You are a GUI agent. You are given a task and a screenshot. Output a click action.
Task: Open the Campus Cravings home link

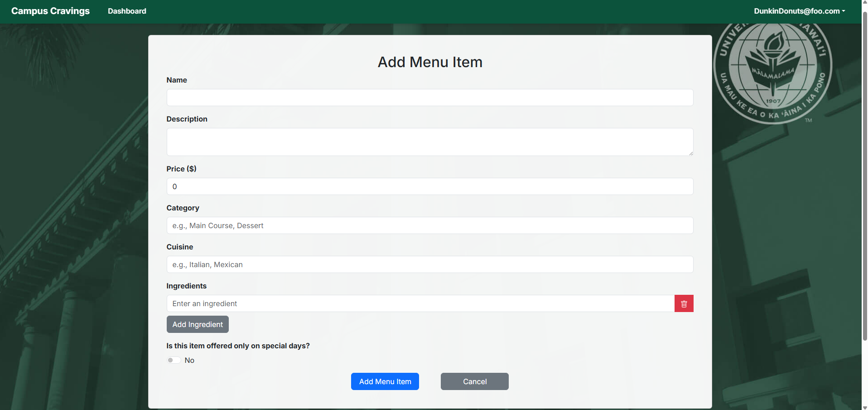(x=50, y=11)
